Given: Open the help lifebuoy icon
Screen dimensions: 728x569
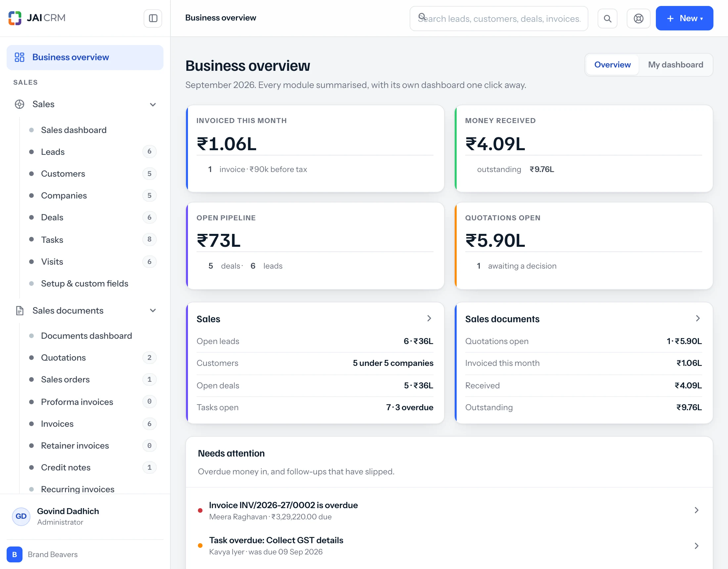Looking at the screenshot, I should click(638, 19).
